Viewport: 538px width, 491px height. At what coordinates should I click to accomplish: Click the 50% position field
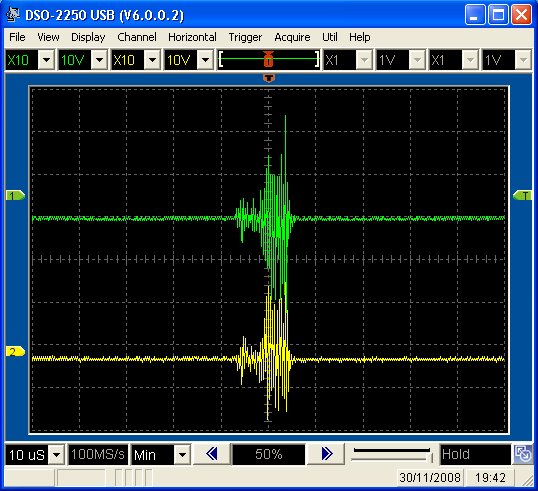(x=269, y=454)
